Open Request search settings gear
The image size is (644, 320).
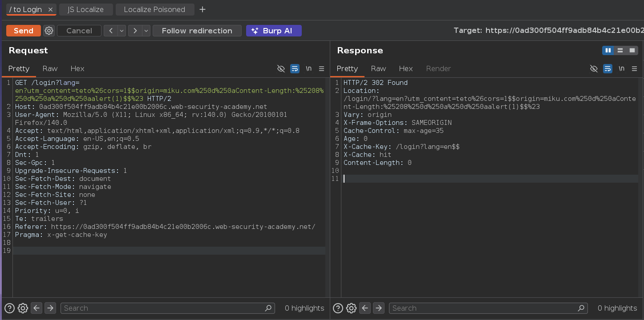coord(23,308)
